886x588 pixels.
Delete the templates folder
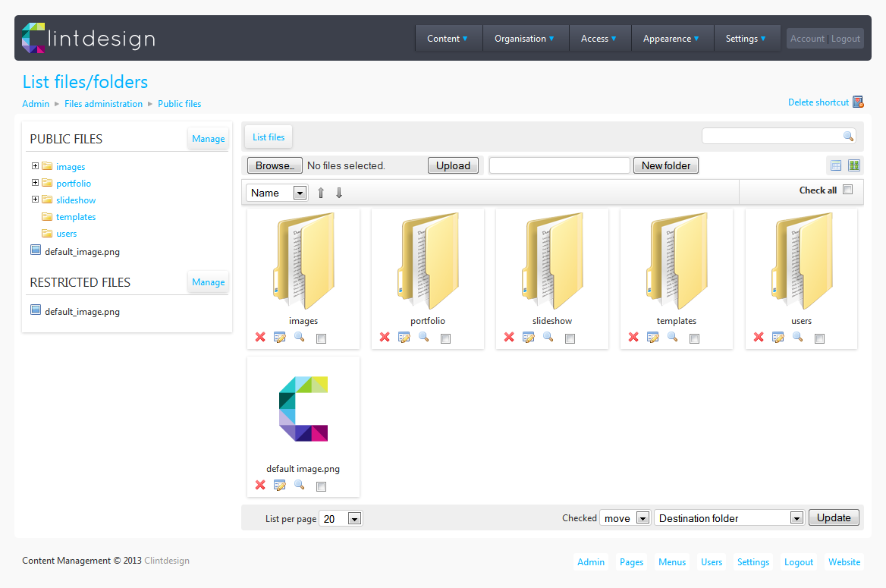pos(633,337)
